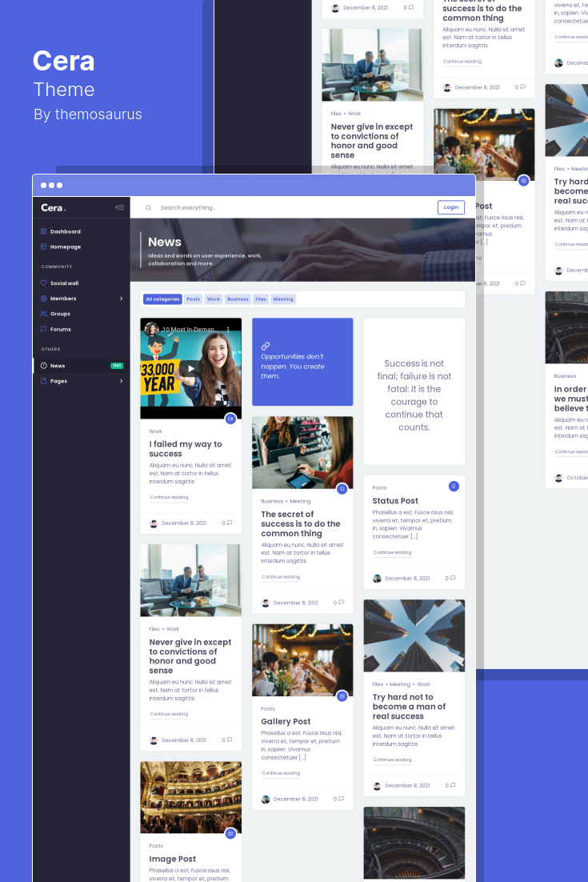Filter news by Meeting category
This screenshot has width=588, height=882.
[283, 299]
